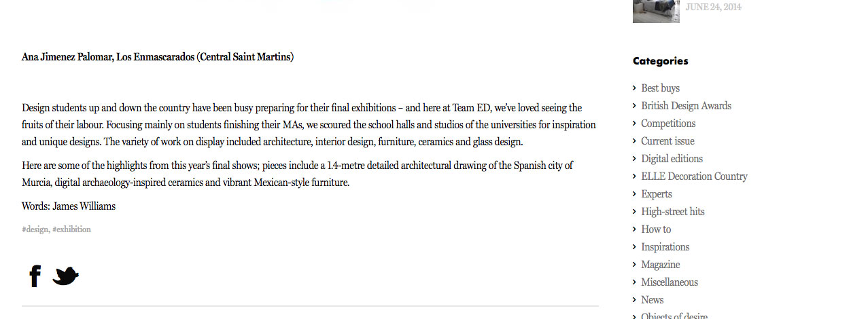Viewport: 868px width, 319px height.
Task: Visit the ELLE Decoration Country category
Action: 694,176
